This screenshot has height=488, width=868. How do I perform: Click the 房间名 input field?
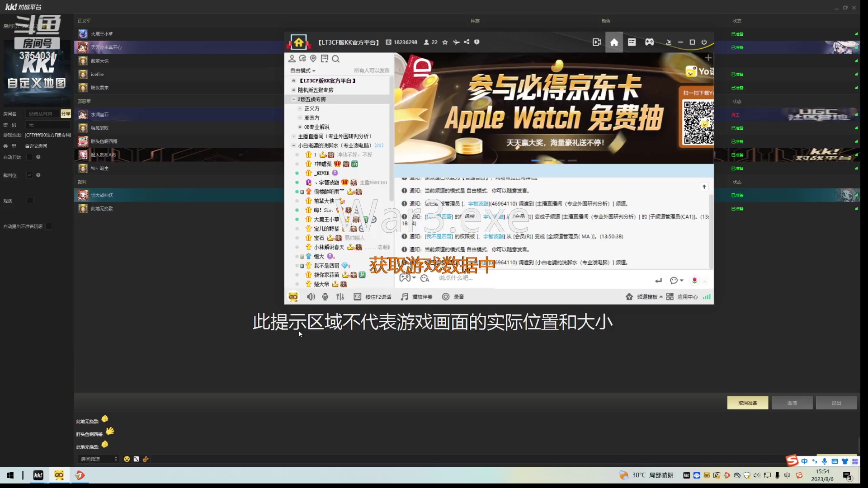pyautogui.click(x=42, y=114)
